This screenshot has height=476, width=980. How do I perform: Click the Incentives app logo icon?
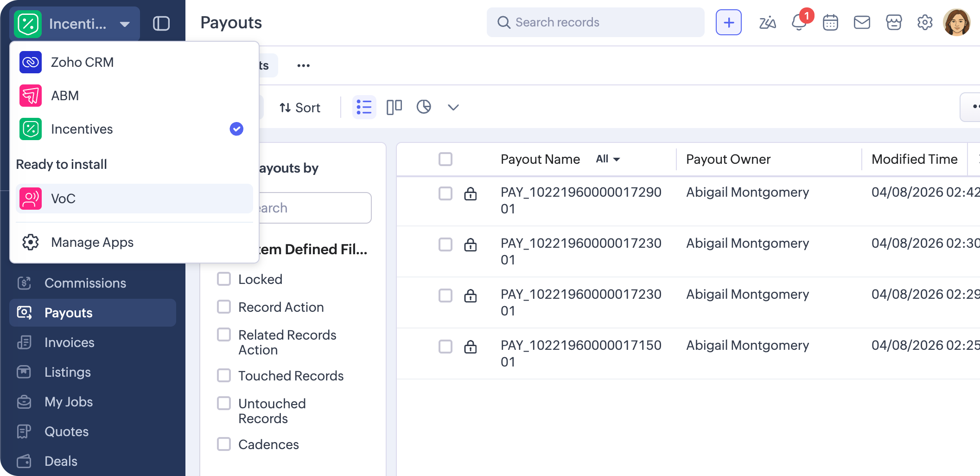point(28,24)
